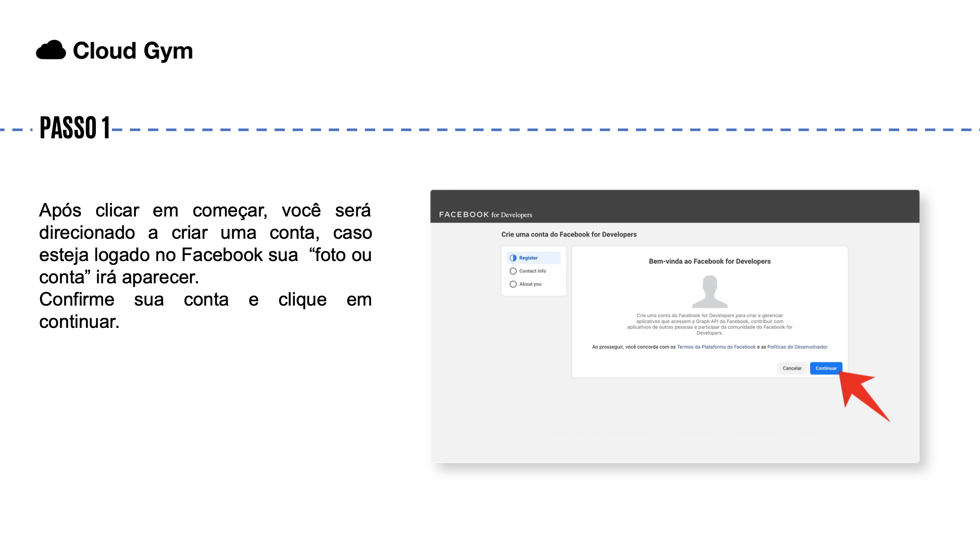Select the Contact info step circle

pos(513,271)
